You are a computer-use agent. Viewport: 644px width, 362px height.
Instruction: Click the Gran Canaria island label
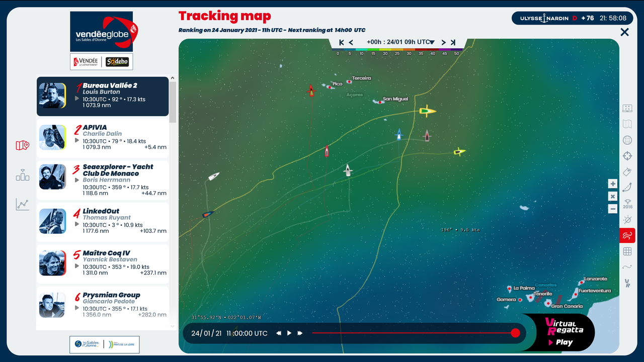(567, 306)
